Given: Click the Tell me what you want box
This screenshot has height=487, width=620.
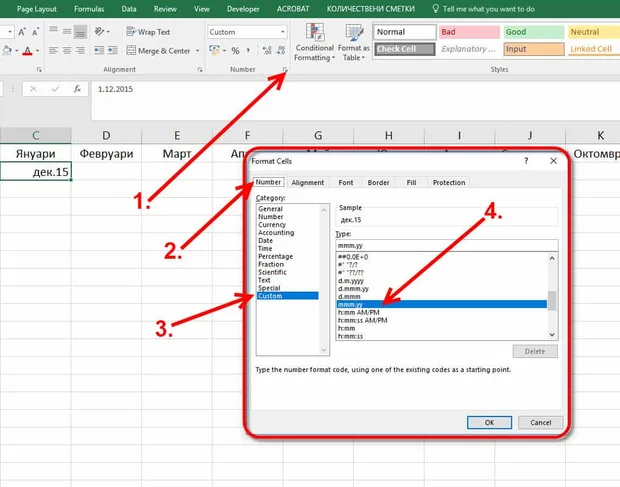Looking at the screenshot, I should point(484,9).
